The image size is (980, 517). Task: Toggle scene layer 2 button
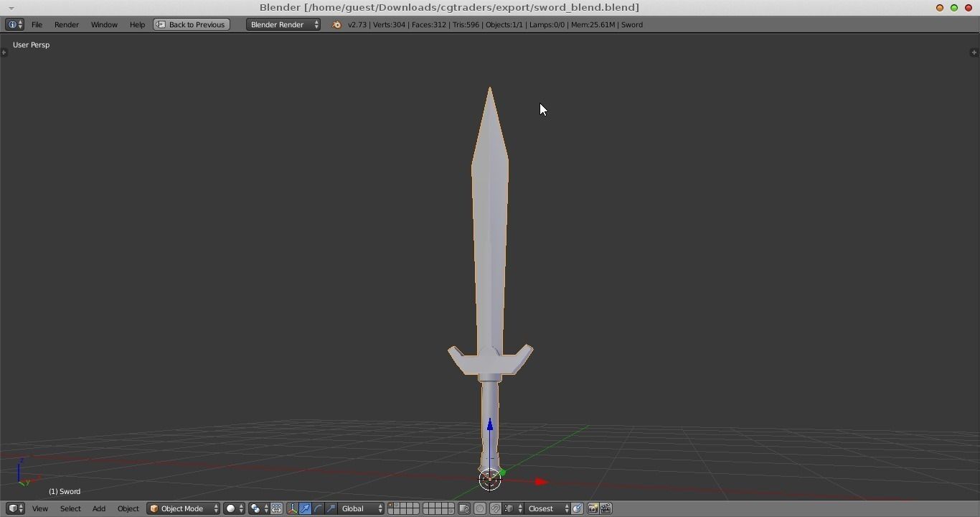[397, 506]
